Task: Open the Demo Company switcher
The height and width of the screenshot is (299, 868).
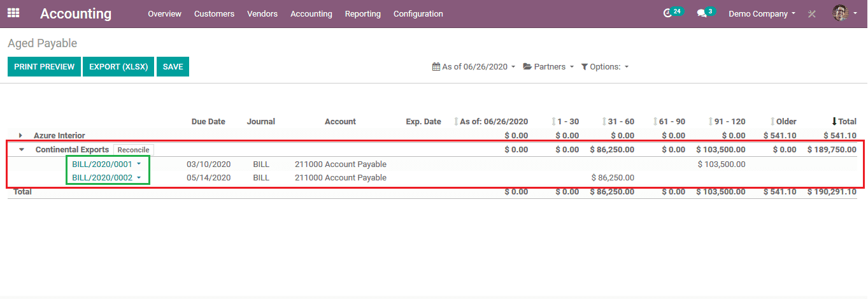Action: click(x=762, y=13)
